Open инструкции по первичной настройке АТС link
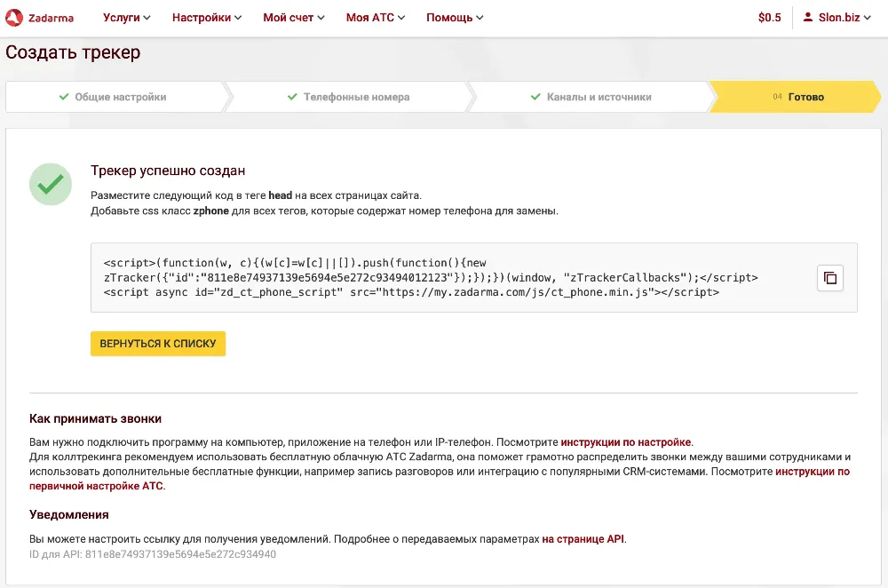The height and width of the screenshot is (588, 888). point(440,479)
